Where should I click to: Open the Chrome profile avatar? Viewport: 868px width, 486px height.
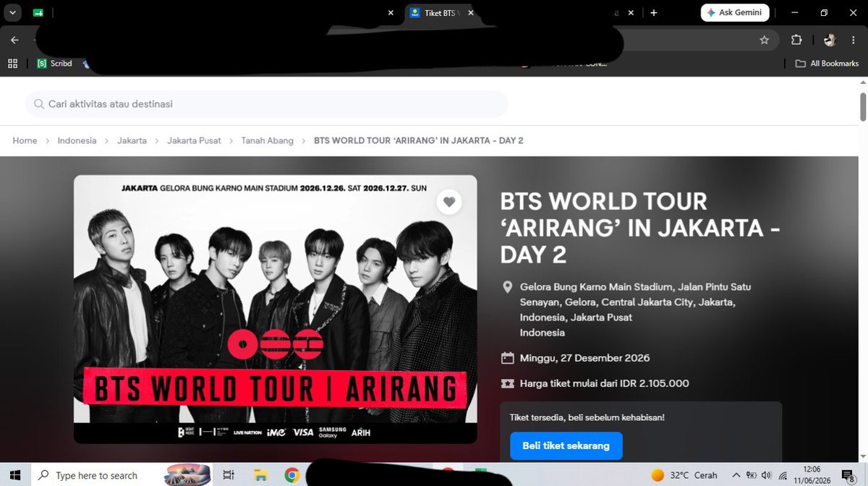(x=830, y=40)
